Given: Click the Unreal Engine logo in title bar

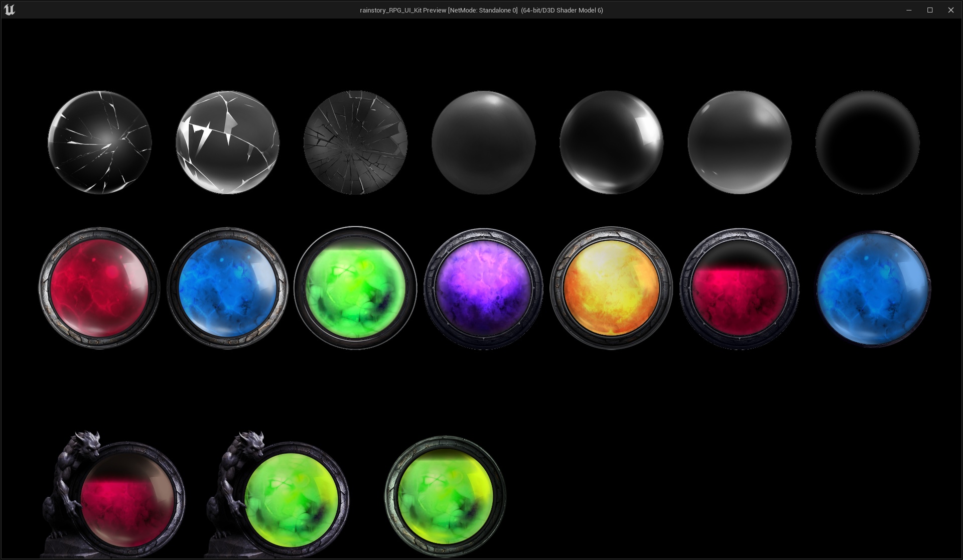Looking at the screenshot, I should (x=10, y=10).
